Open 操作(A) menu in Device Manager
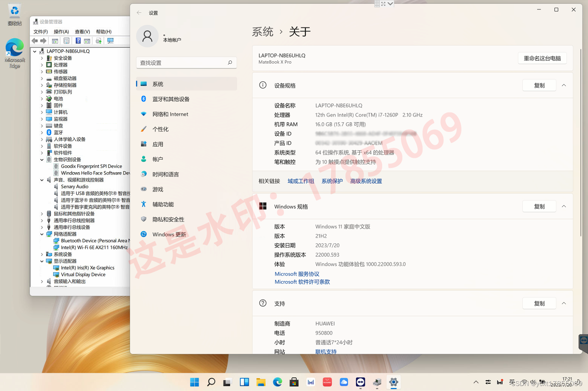The image size is (588, 391). (61, 32)
